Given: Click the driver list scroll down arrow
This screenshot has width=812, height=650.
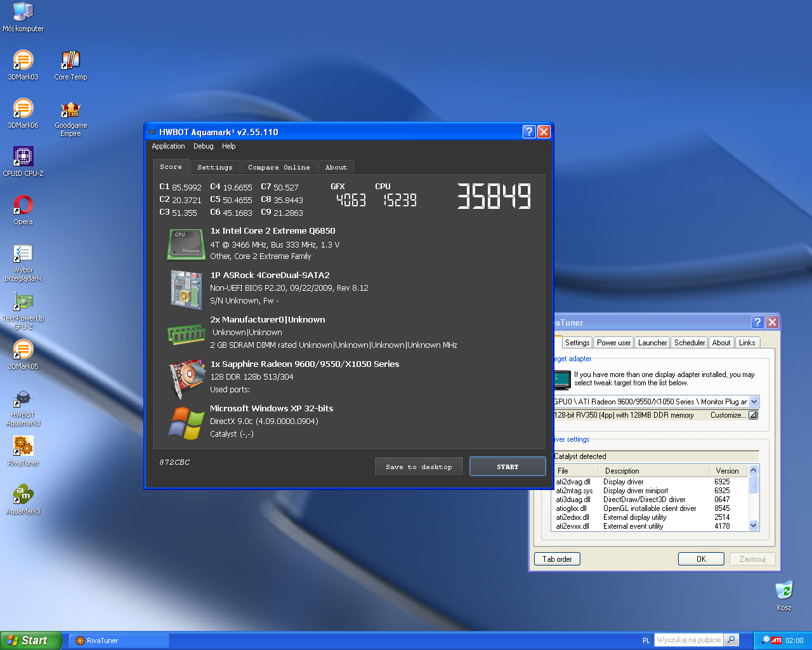Looking at the screenshot, I should (x=754, y=526).
